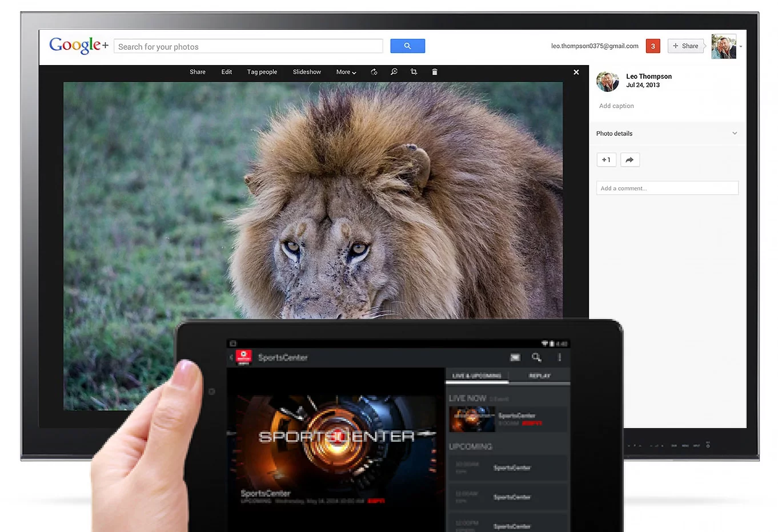
Task: Delete the photo using the trash icon
Action: click(x=435, y=71)
